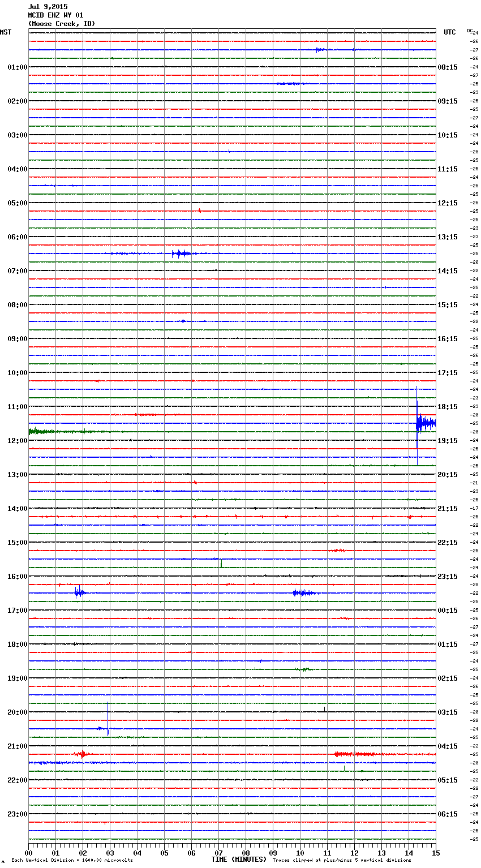Click the 08:15 UTC time label
The image size is (481, 868).
tap(448, 67)
